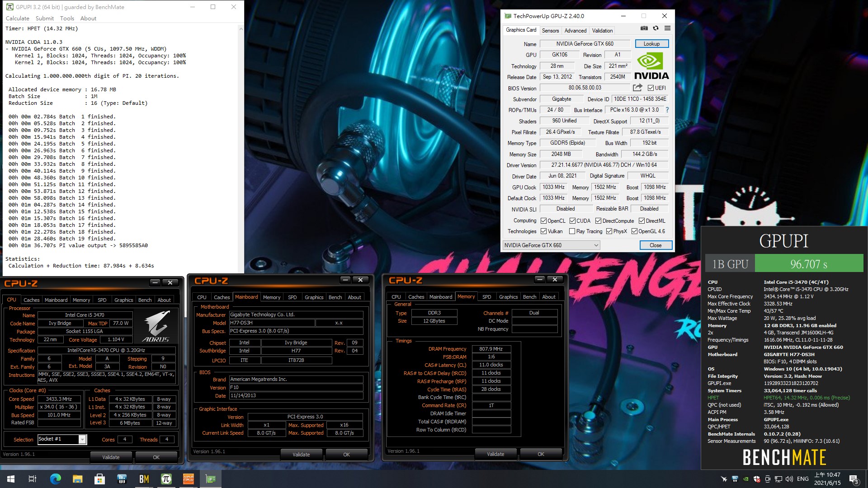Screen dimensions: 868x488
Task: Open GPUPI Calculate menu
Action: [x=17, y=19]
